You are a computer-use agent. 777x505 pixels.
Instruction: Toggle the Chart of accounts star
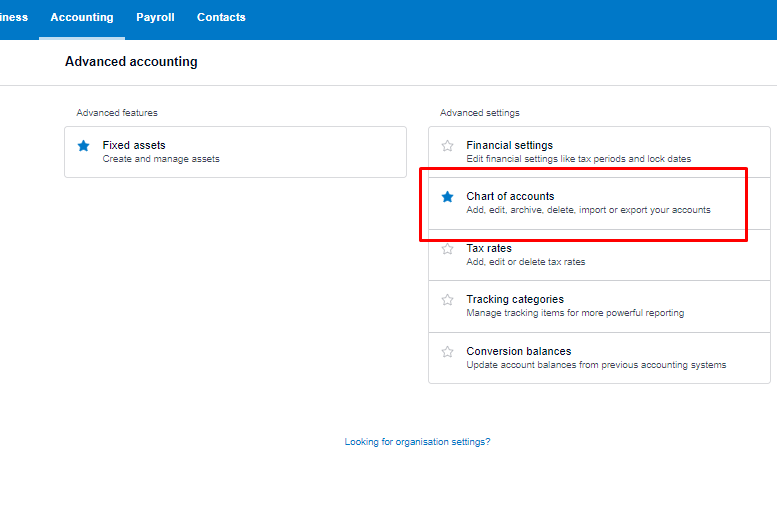coord(447,197)
